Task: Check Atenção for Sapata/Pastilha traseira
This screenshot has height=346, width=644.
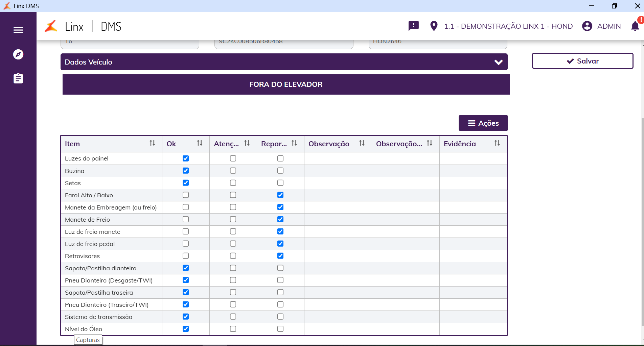Action: click(233, 292)
